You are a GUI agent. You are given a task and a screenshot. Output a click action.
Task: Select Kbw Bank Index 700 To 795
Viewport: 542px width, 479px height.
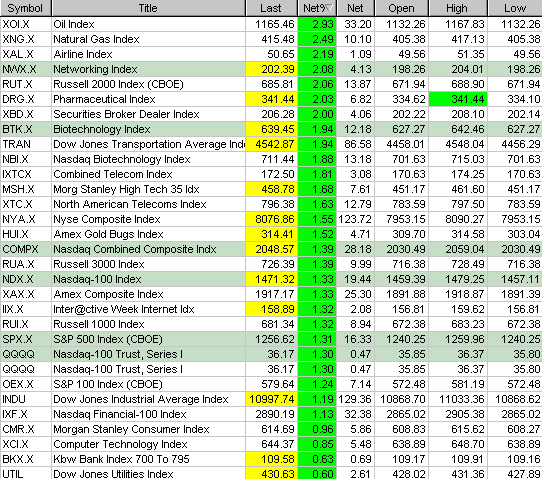coord(121,459)
